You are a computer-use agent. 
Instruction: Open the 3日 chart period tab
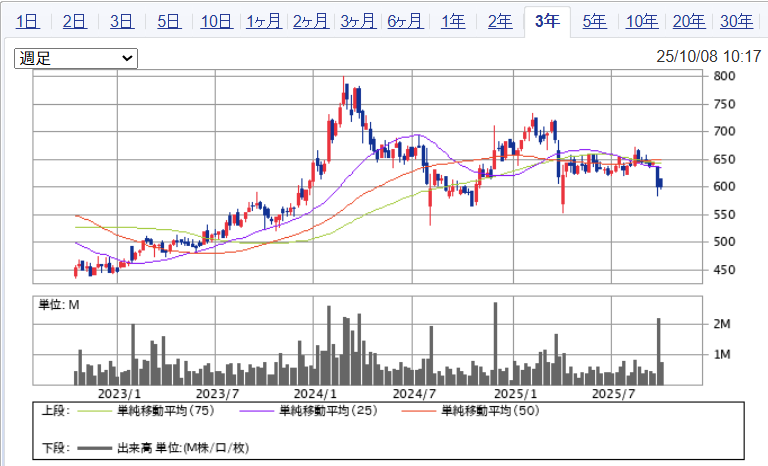tap(122, 21)
